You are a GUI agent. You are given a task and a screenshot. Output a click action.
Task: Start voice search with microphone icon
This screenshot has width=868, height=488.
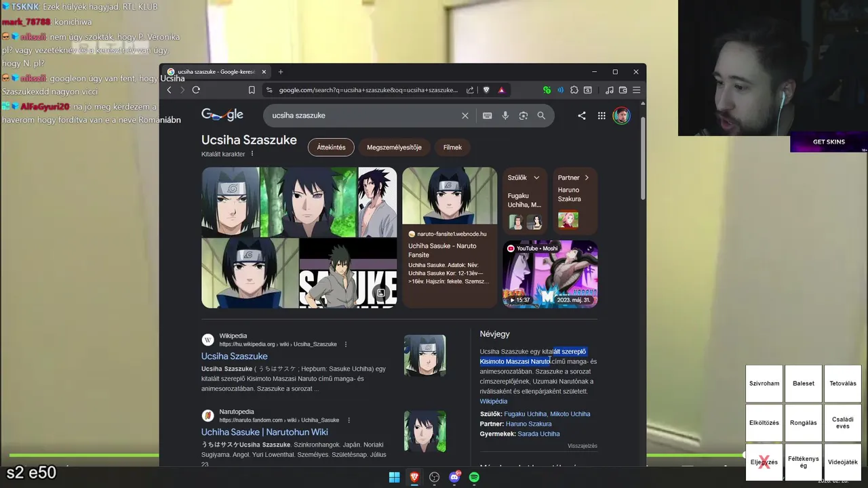(505, 116)
